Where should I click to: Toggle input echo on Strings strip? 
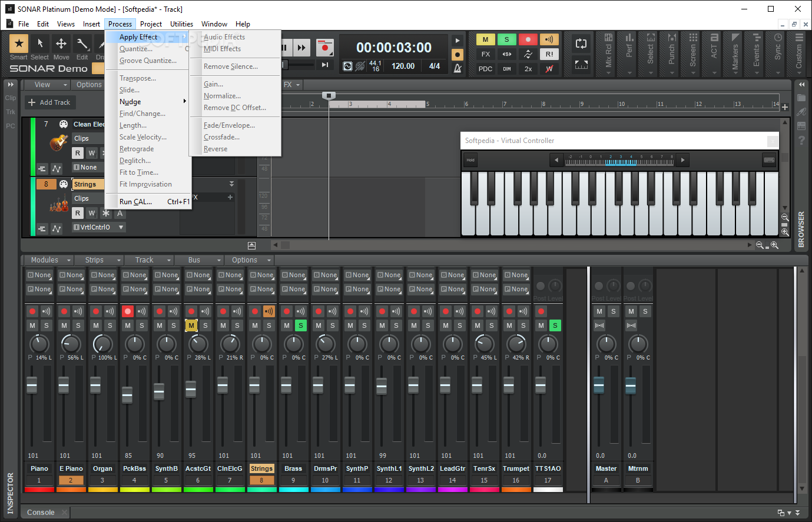[269, 311]
